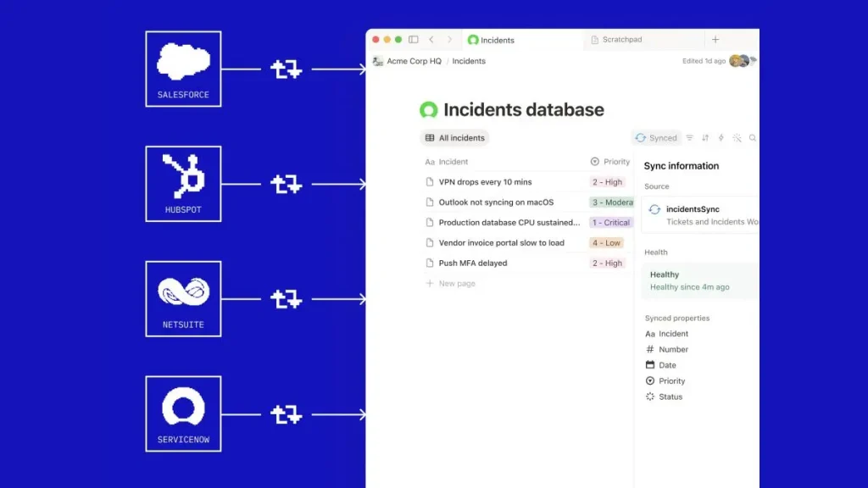Open the filter icon beside Synced
Viewport: 868px width, 488px height.
690,138
